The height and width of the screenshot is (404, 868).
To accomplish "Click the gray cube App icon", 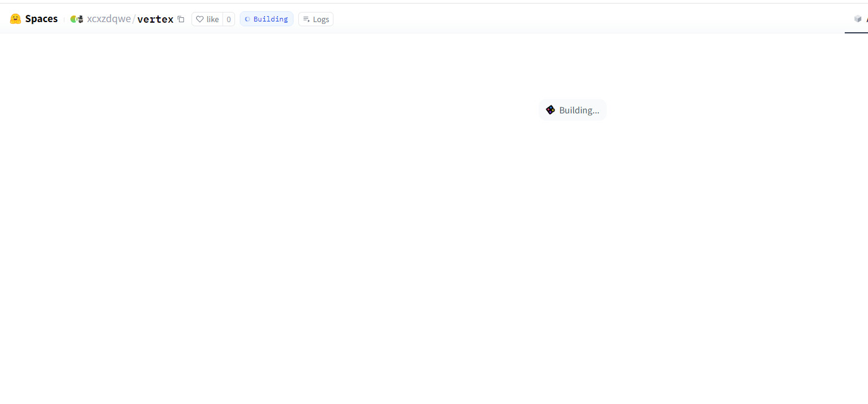I will (858, 18).
